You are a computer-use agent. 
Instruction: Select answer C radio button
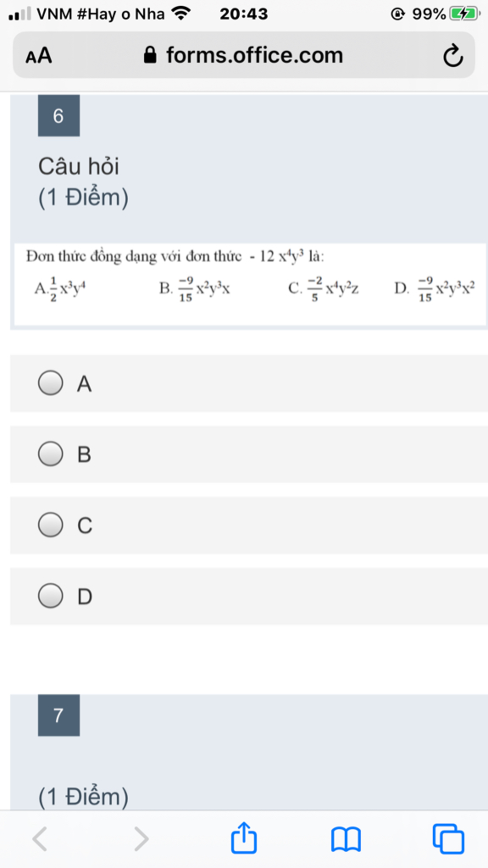coord(51,525)
